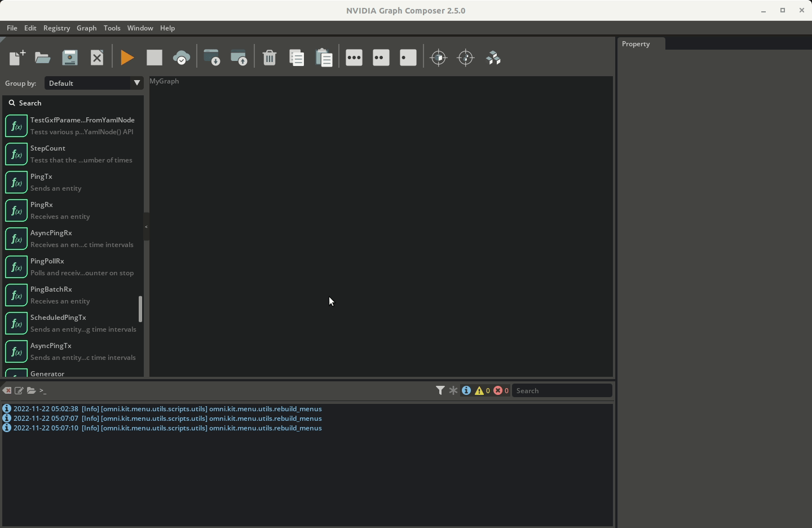812x528 pixels.
Task: Select the PingTx component
Action: coord(73,182)
